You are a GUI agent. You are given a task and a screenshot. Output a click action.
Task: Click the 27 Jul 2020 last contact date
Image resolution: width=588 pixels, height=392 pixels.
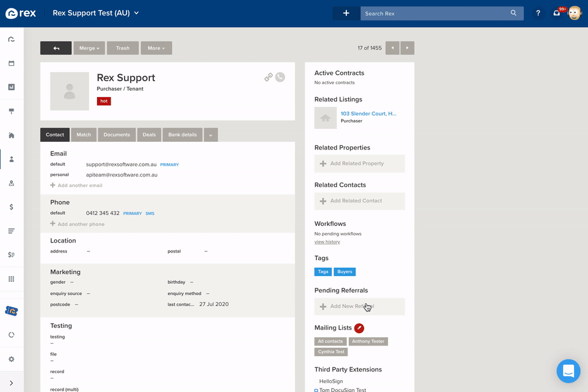point(214,304)
